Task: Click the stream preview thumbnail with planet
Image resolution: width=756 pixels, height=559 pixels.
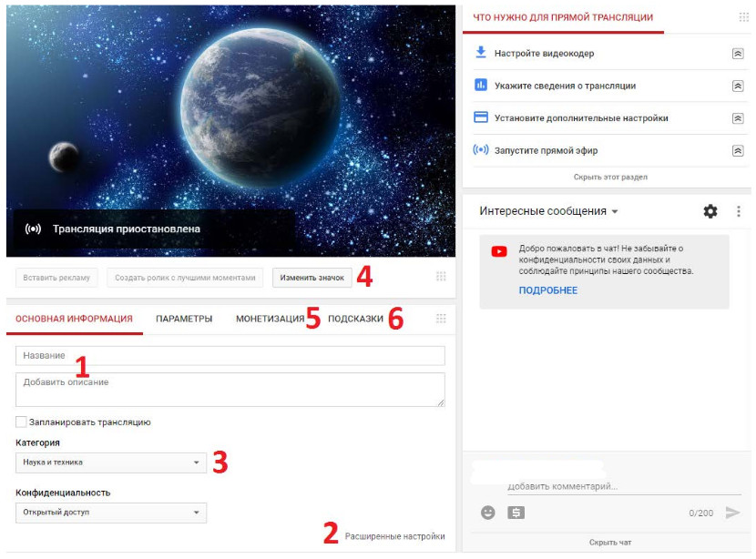Action: coord(230,130)
